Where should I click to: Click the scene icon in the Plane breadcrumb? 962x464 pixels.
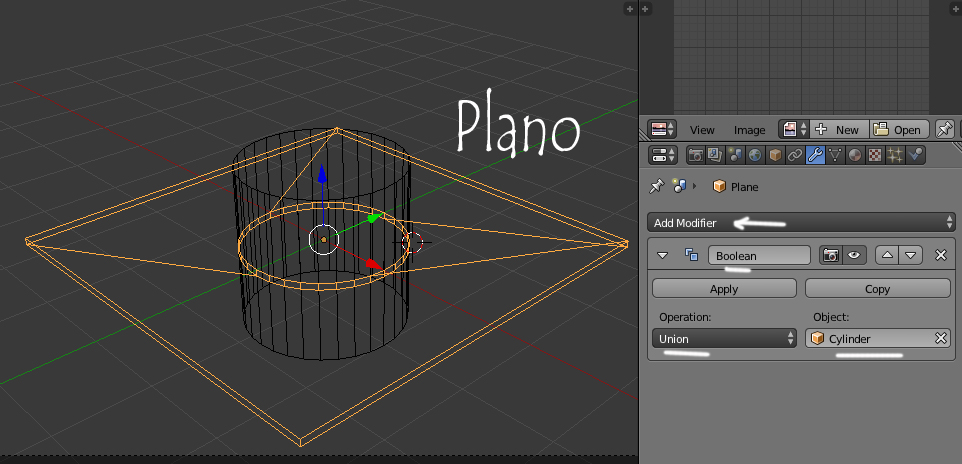point(679,186)
